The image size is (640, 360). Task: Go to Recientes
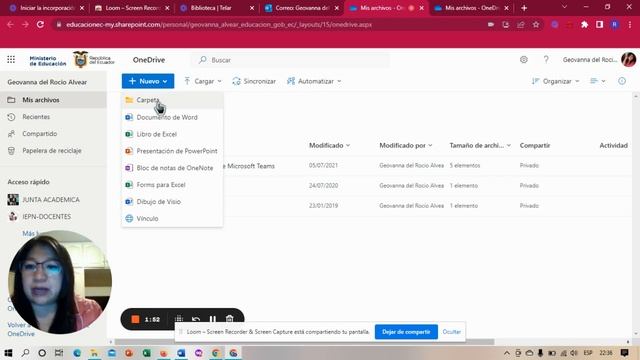coord(53,117)
